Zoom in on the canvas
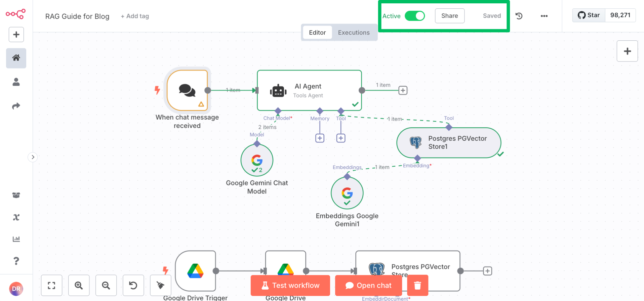644x301 pixels. coord(79,285)
